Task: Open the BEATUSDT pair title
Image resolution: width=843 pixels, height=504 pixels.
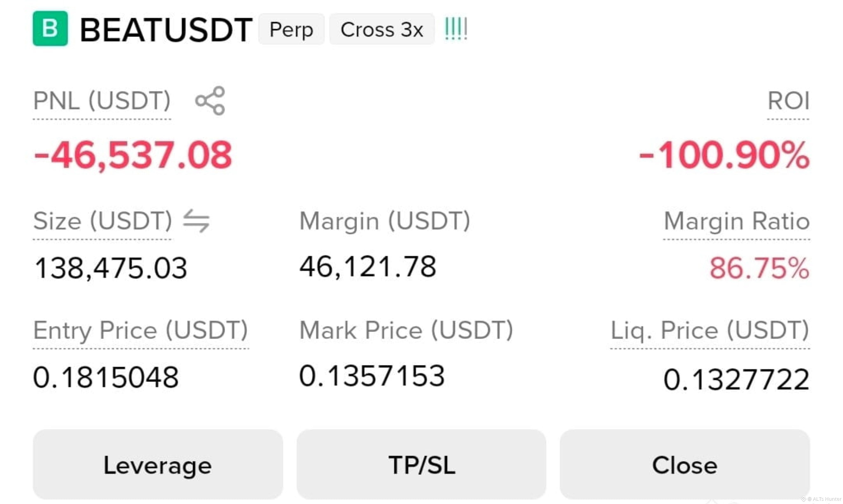Action: (x=166, y=30)
